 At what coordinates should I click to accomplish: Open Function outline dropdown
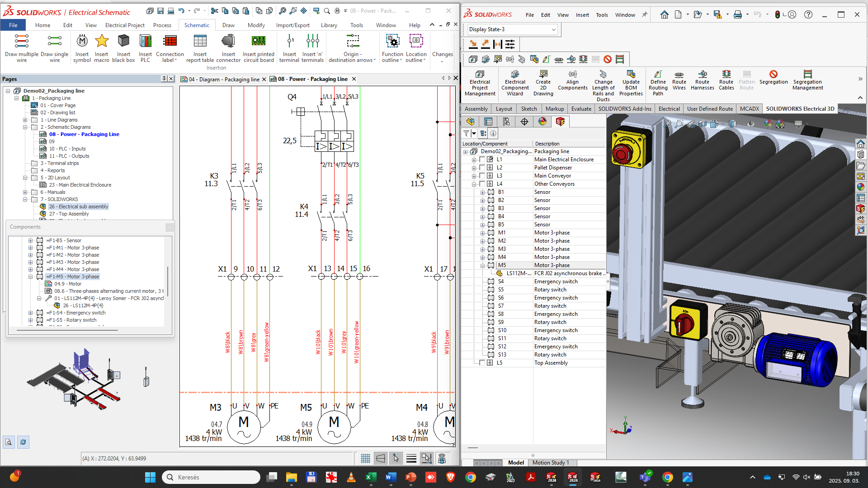(x=392, y=48)
